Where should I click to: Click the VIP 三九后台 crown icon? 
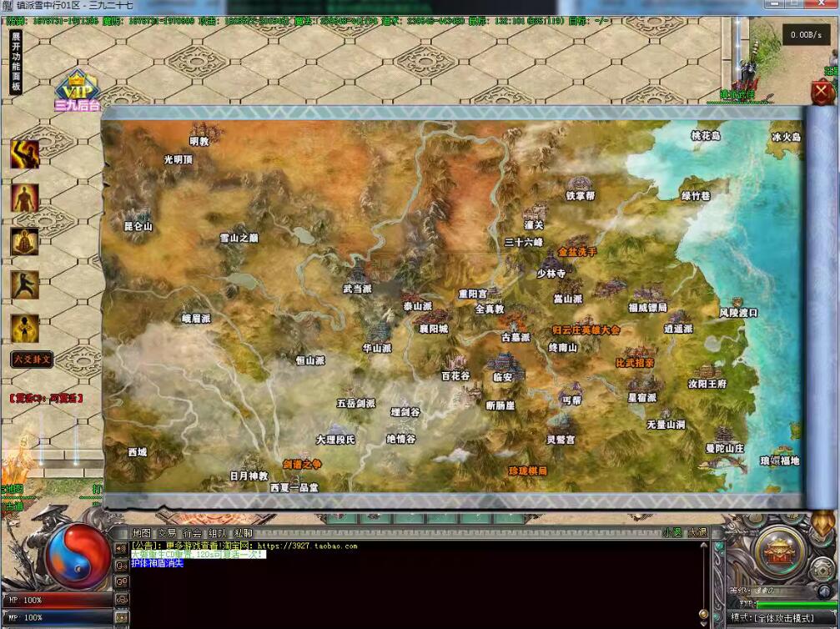pos(77,91)
